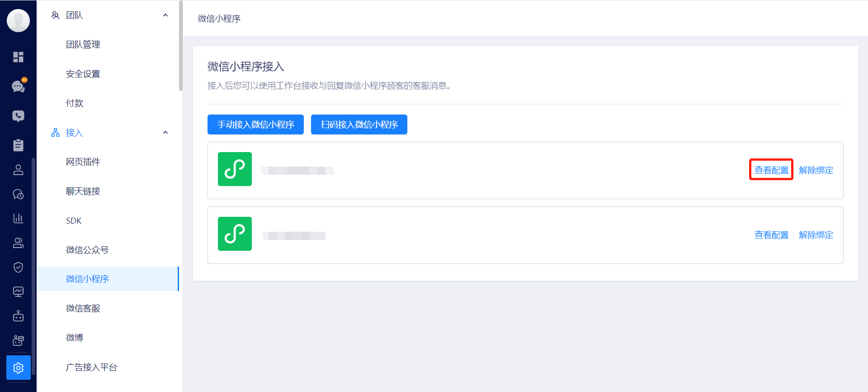Screen dimensions: 868x392
Task: Click 解除绑定 for the second mini program
Action: point(816,235)
